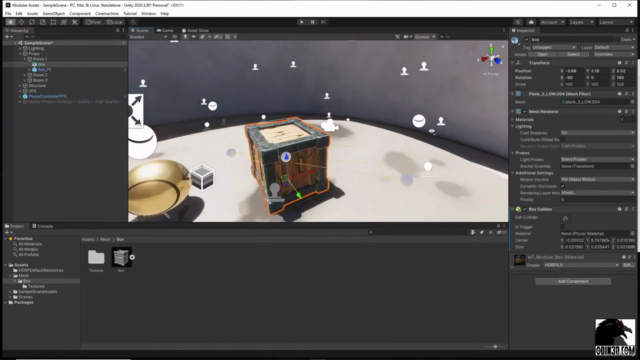The height and width of the screenshot is (360, 640).
Task: Toggle scene audio speaker icon
Action: pyautogui.click(x=193, y=37)
